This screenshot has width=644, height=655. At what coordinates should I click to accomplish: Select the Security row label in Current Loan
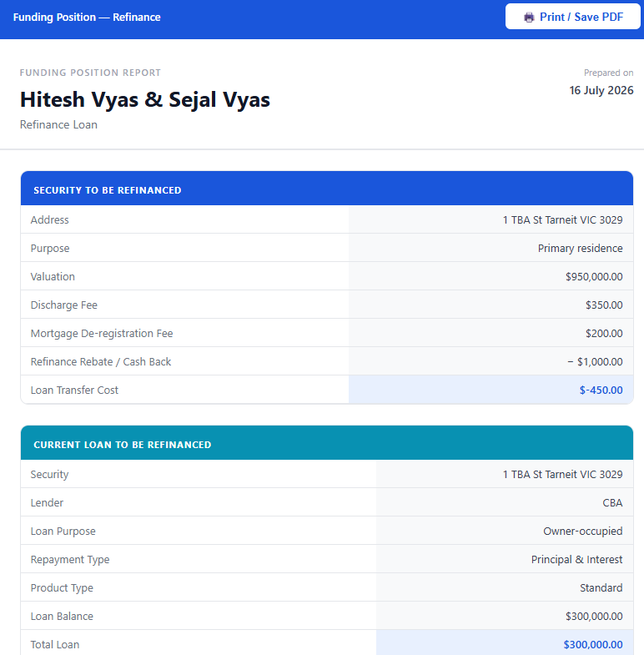[49, 475]
